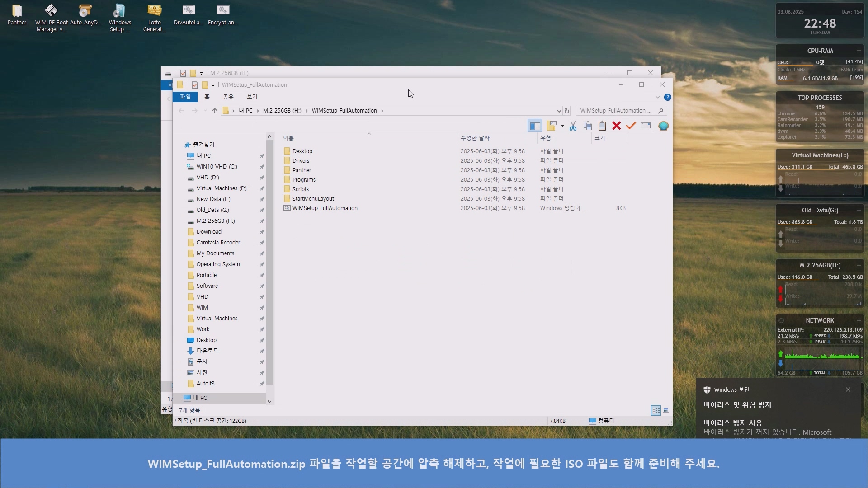Click the Paste clipboard toolbar icon
Screen dimensions: 868x488
602,126
